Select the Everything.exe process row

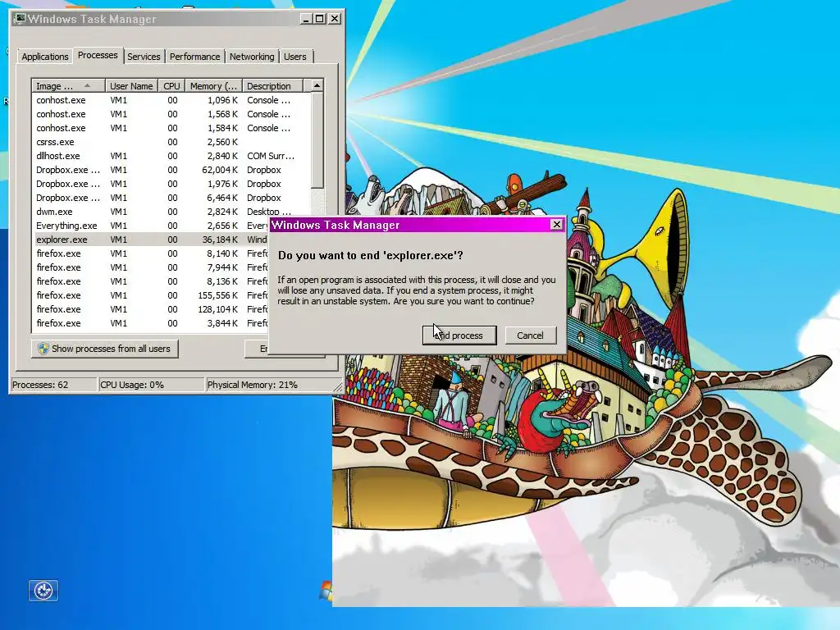point(151,226)
